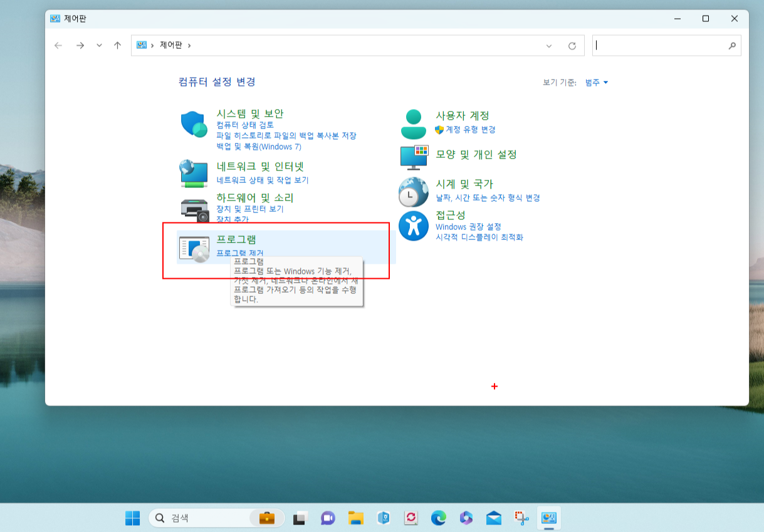This screenshot has width=764, height=532.
Task: Open the 접근성 heading link
Action: tap(451, 215)
